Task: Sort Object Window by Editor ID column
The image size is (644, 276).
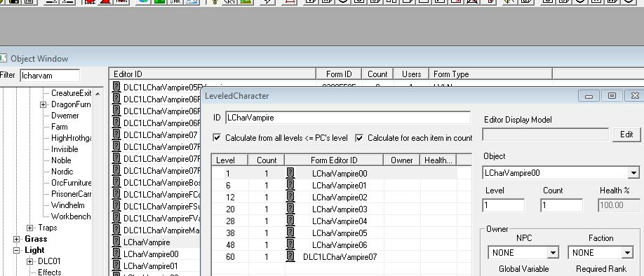Action: tap(213, 74)
